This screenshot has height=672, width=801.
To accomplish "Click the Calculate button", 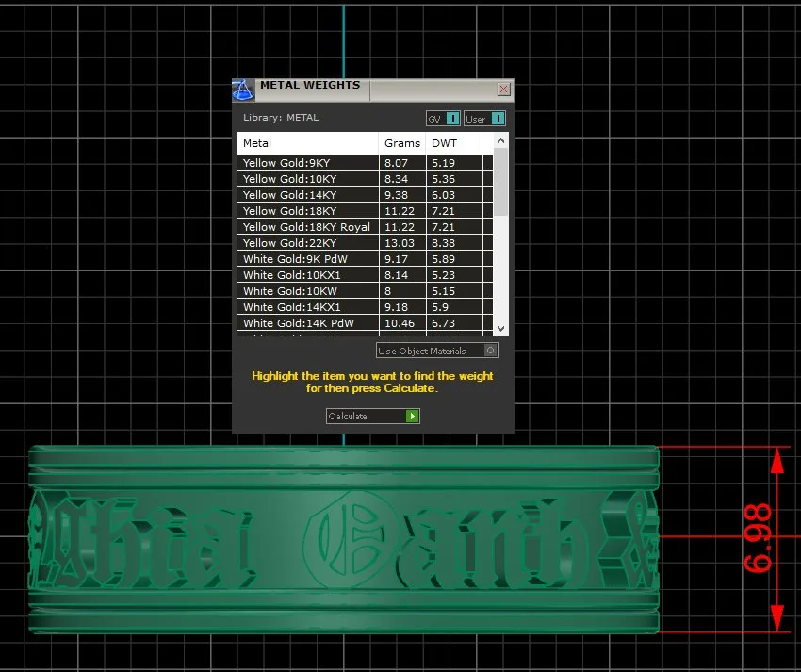I will point(373,416).
